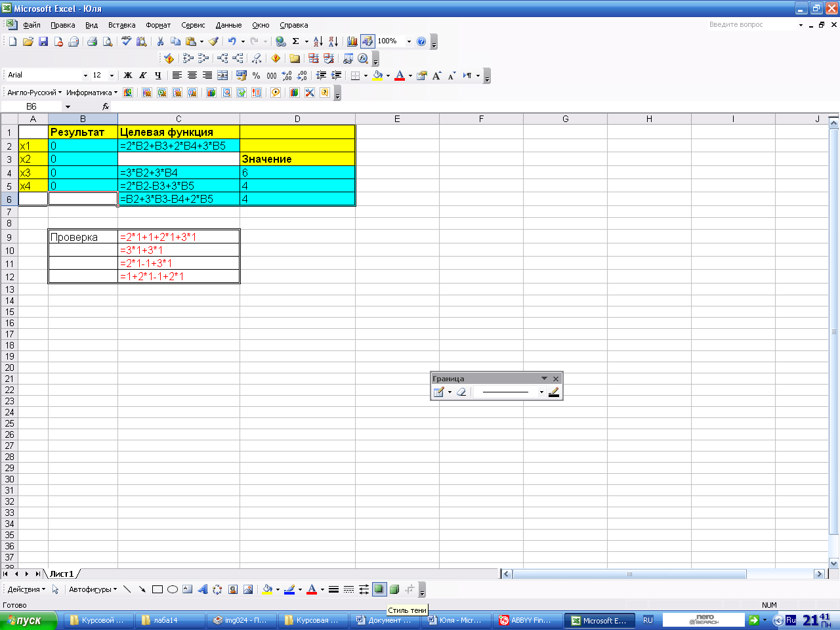This screenshot has width=840, height=630.
Task: Click the help question input field
Action: tap(751, 25)
